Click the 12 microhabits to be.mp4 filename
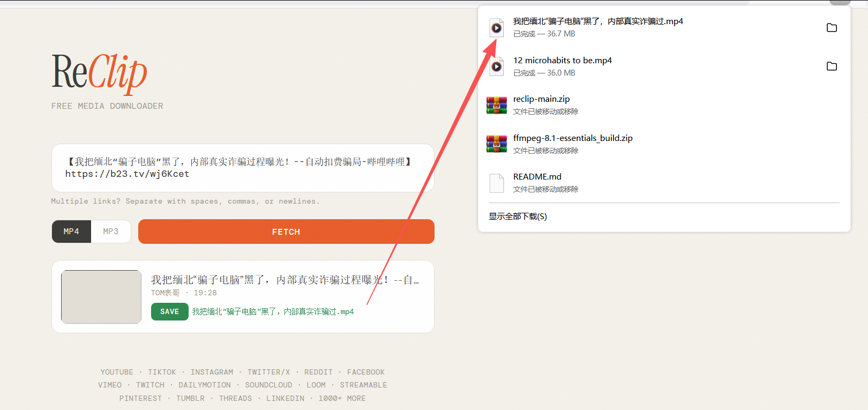The height and width of the screenshot is (410, 868). click(x=563, y=61)
